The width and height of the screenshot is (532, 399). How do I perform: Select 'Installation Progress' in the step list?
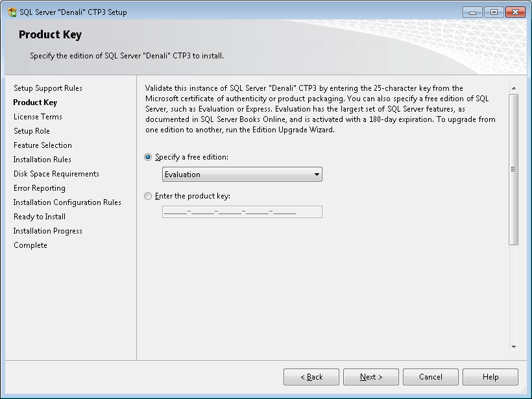tap(48, 231)
